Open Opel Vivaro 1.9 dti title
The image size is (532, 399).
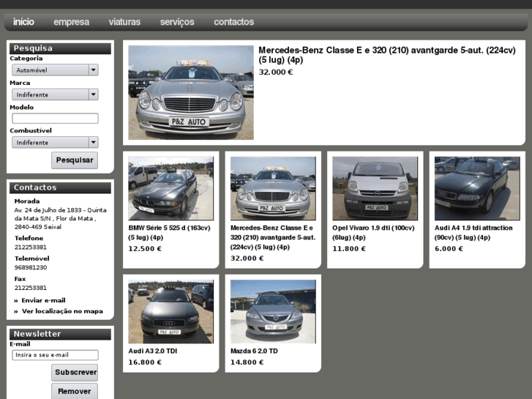point(373,233)
